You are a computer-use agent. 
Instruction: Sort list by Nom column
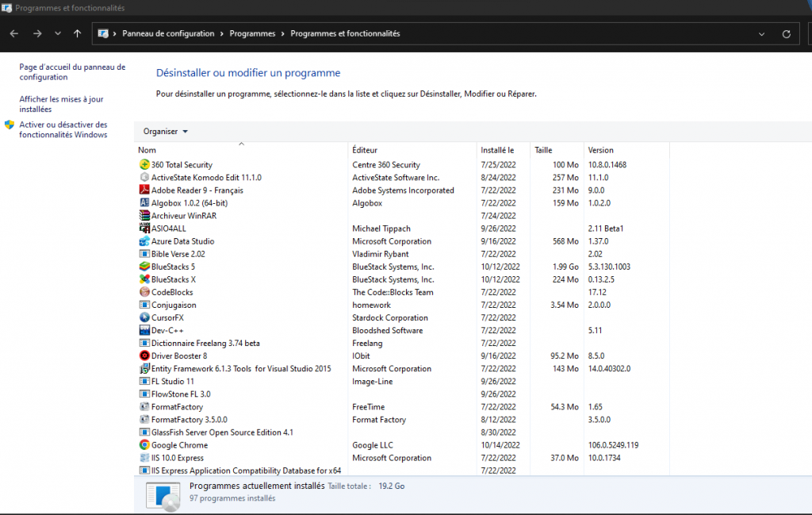[x=241, y=150]
